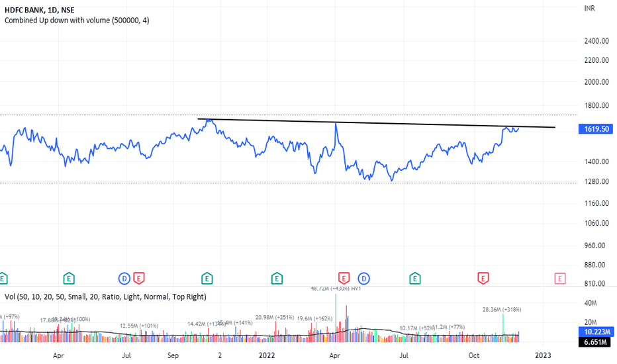Click the black descending trendline
Screen dimensions: 617x364
point(376,123)
